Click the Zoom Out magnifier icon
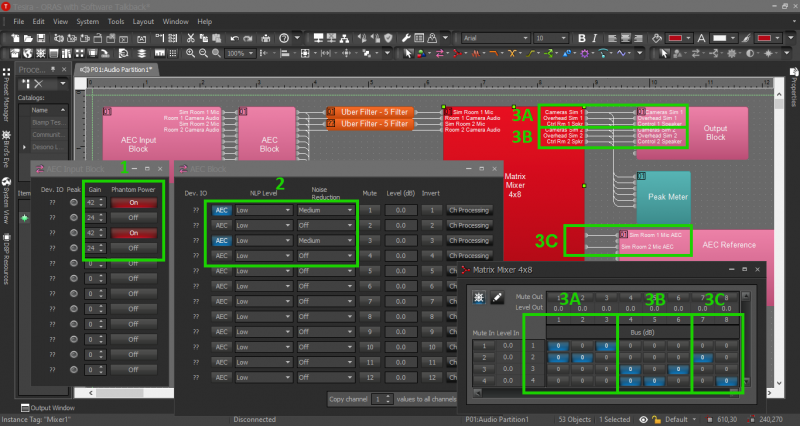800x426 pixels. pyautogui.click(x=203, y=53)
